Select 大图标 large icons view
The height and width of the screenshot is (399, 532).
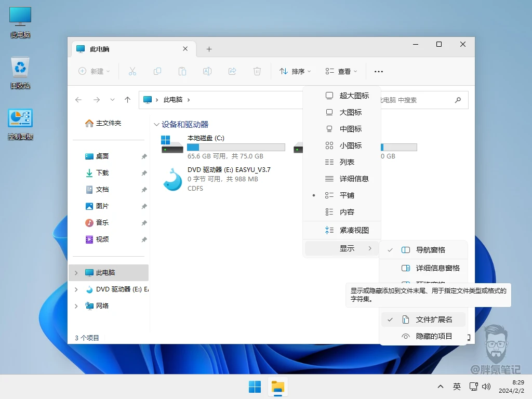[x=342, y=112]
